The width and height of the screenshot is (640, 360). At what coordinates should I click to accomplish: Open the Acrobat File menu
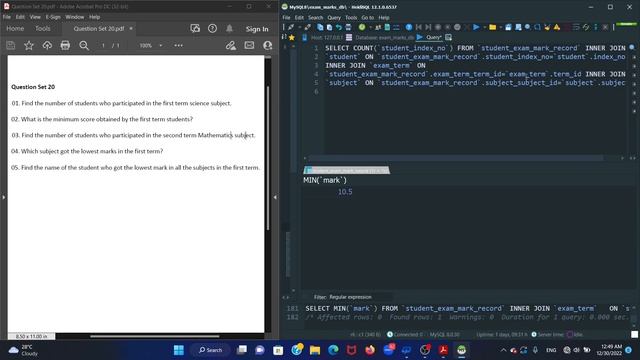7,17
